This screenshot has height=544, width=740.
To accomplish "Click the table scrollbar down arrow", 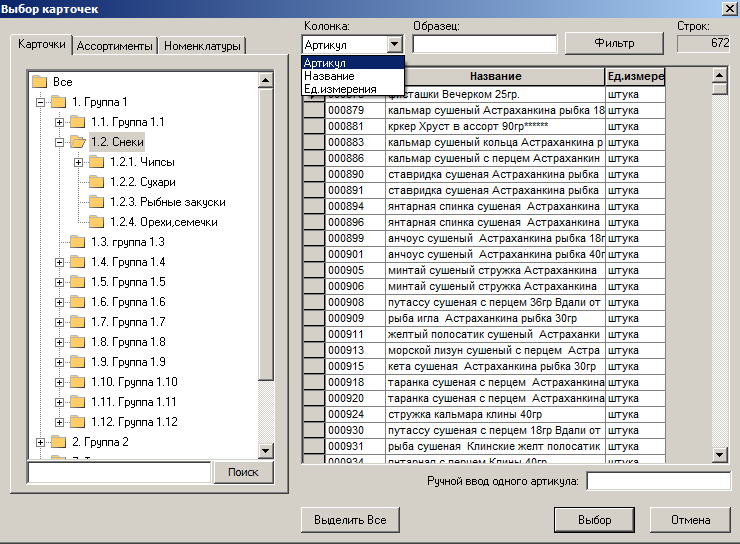I will [x=719, y=455].
